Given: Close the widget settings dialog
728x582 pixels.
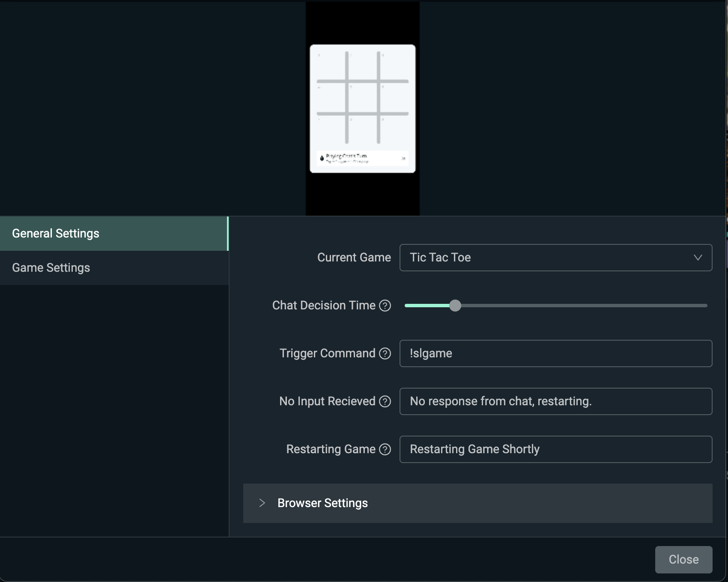Looking at the screenshot, I should [683, 559].
